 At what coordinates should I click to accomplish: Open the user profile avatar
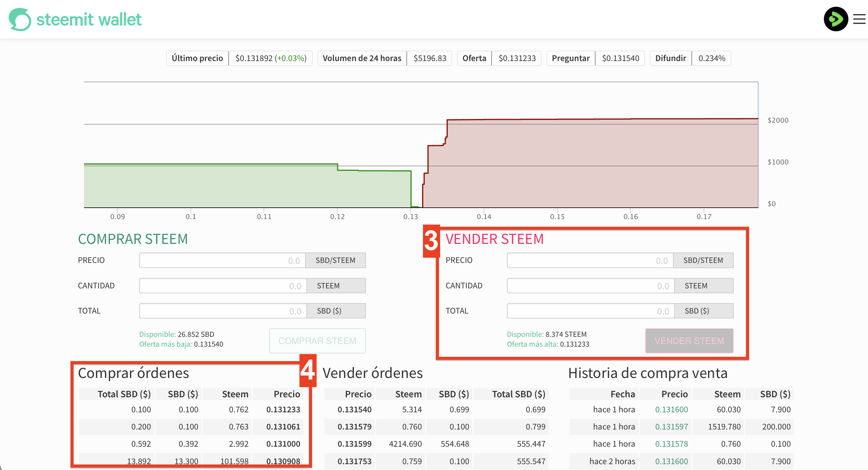836,19
